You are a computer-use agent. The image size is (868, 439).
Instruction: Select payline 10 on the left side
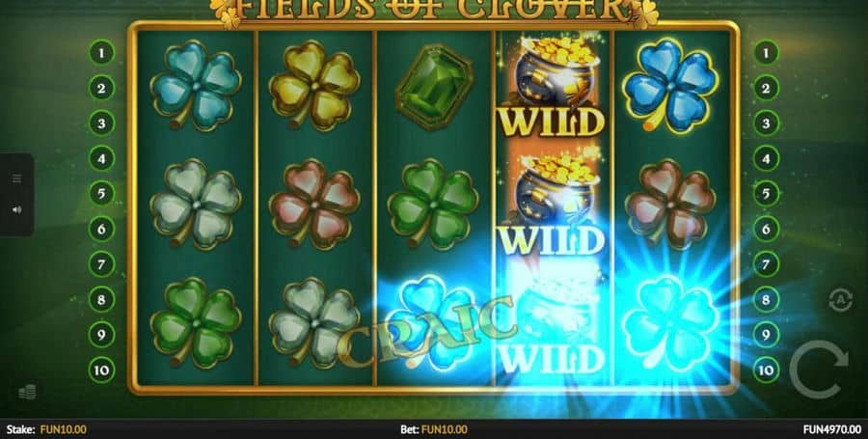[x=101, y=370]
